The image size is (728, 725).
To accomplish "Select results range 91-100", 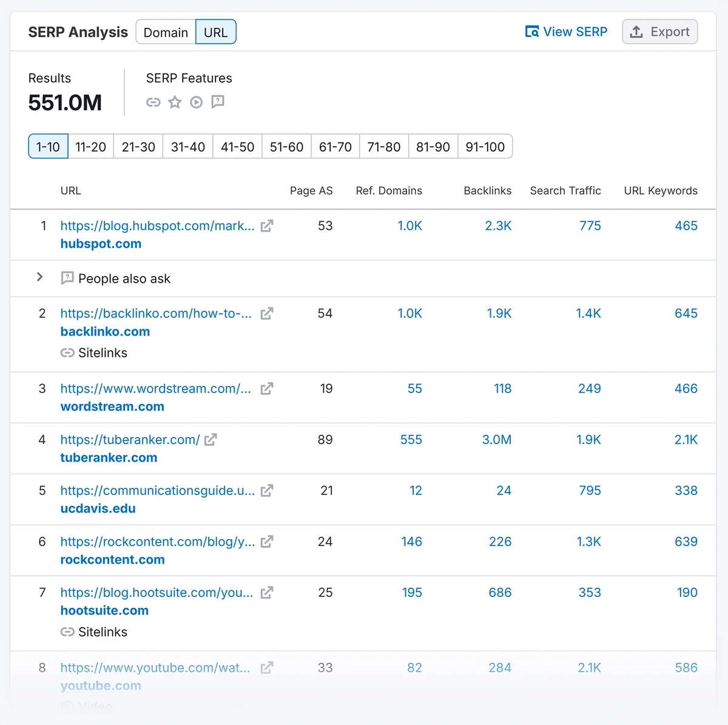I will [x=485, y=147].
